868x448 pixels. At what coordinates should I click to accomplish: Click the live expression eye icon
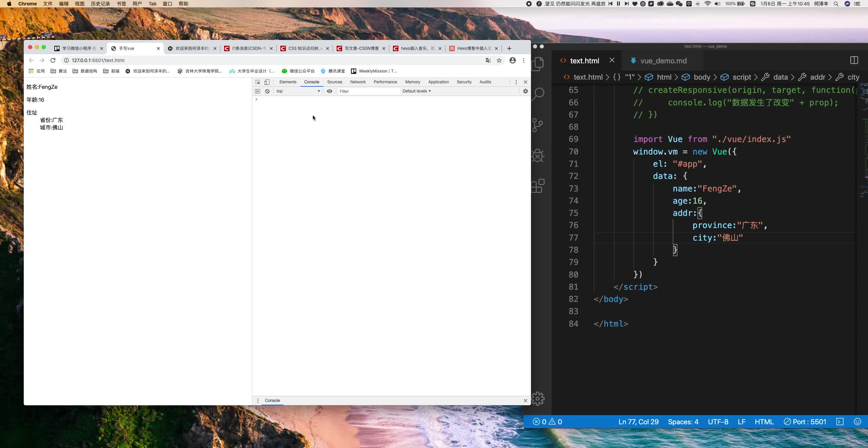329,91
